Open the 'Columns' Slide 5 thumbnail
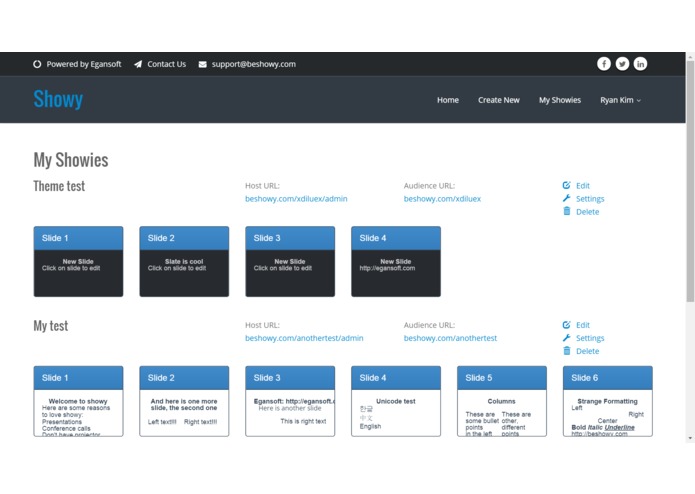The height and width of the screenshot is (494, 695). (x=502, y=401)
